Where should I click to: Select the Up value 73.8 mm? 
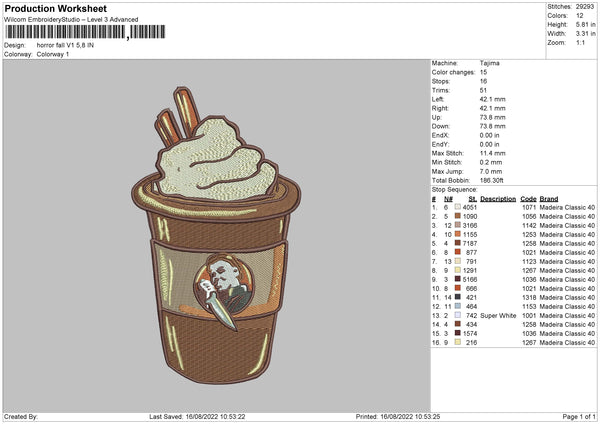coord(492,117)
